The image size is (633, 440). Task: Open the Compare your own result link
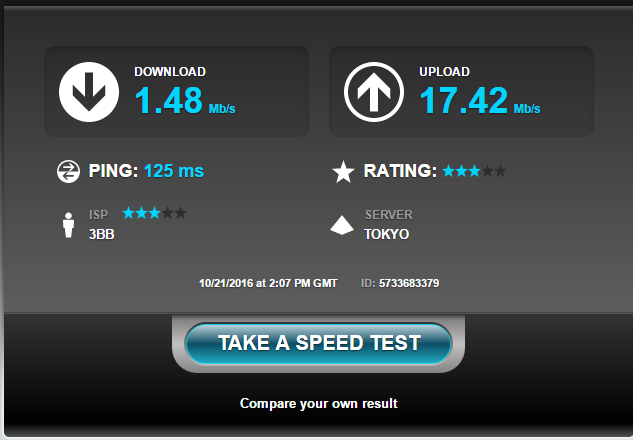coord(319,403)
